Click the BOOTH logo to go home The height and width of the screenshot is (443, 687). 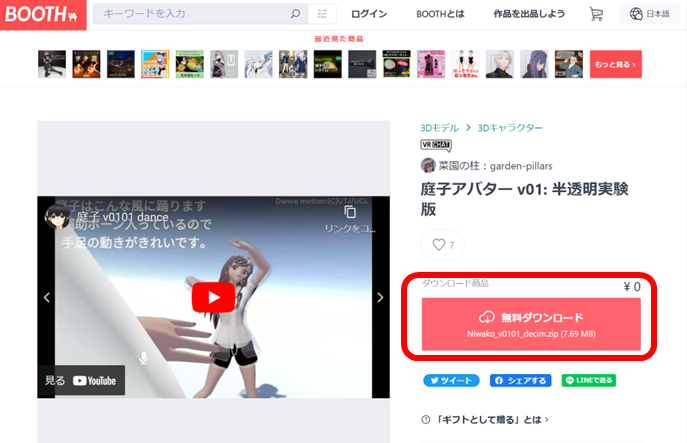[40, 15]
